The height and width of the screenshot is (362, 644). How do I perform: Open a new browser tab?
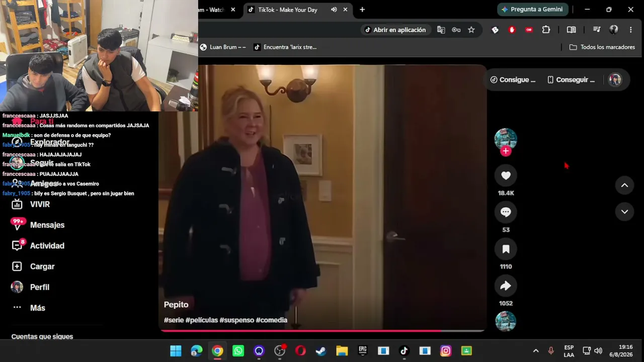tap(362, 10)
